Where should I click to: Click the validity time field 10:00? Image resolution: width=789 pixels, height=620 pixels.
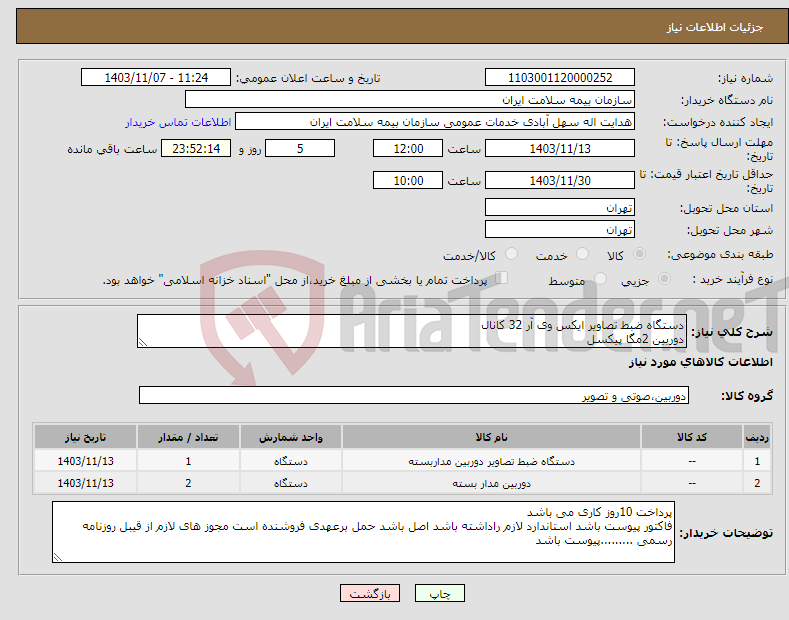(408, 180)
